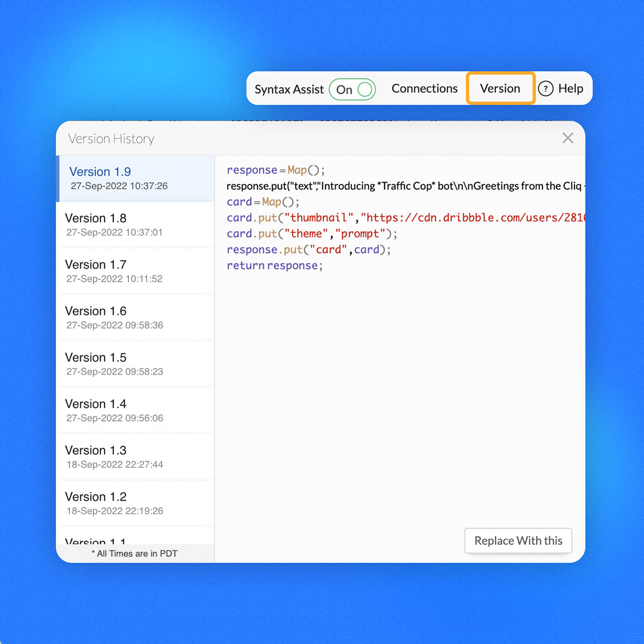Click the "response = Map();" line

[x=276, y=170]
